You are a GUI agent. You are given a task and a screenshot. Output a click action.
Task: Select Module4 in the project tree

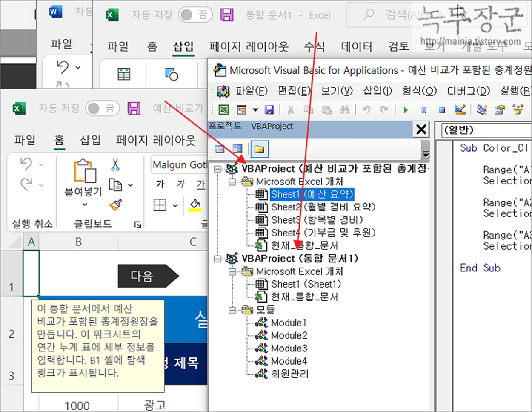[289, 361]
